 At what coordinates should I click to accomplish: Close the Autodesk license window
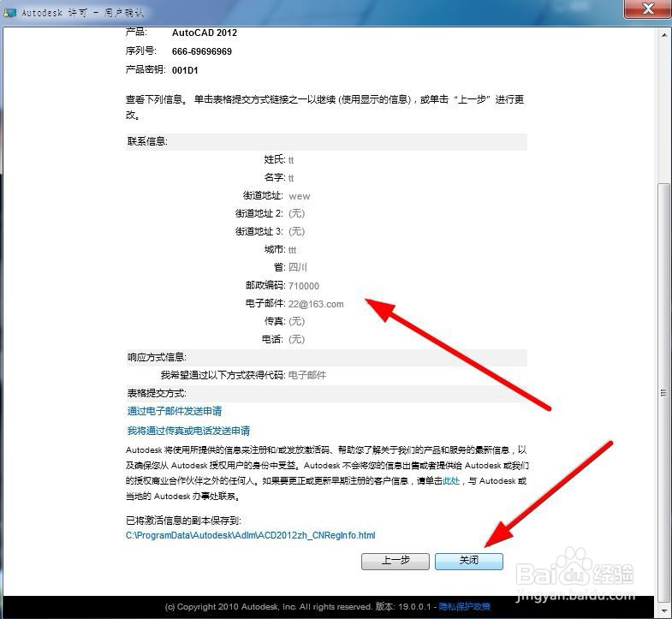(647, 9)
